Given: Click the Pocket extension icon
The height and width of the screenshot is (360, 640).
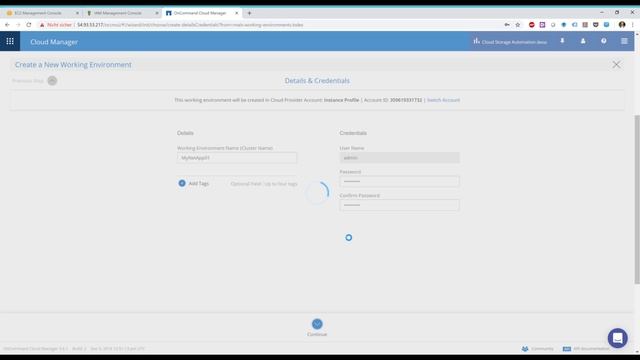Looking at the screenshot, I should [596, 25].
